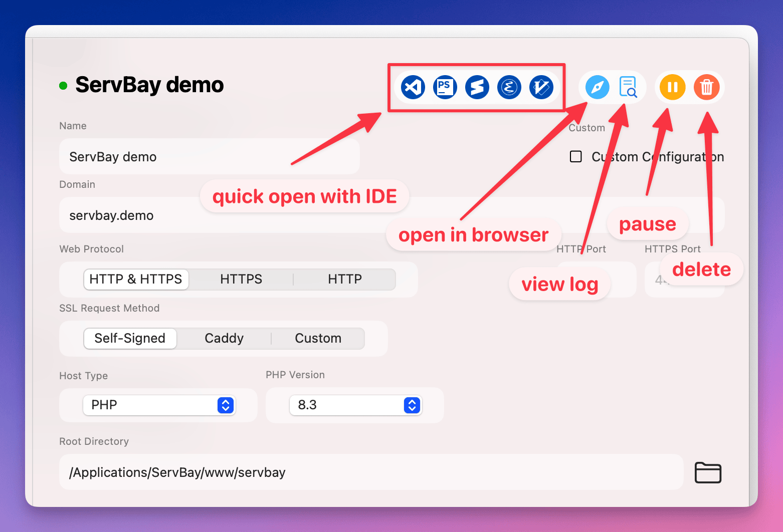
Task: Click the green running status dot
Action: coord(63,86)
